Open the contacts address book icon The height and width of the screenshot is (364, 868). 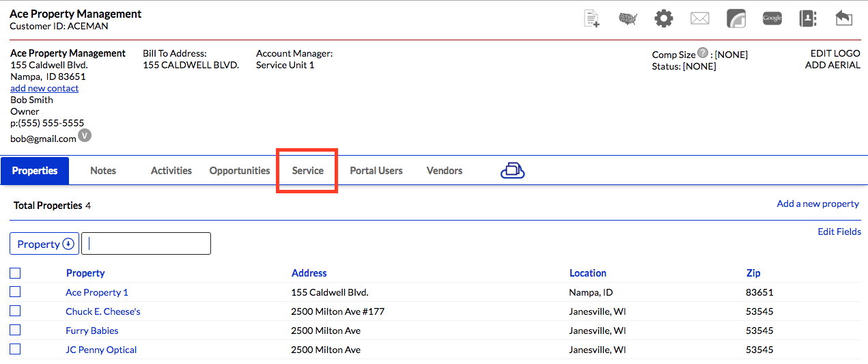pyautogui.click(x=808, y=18)
